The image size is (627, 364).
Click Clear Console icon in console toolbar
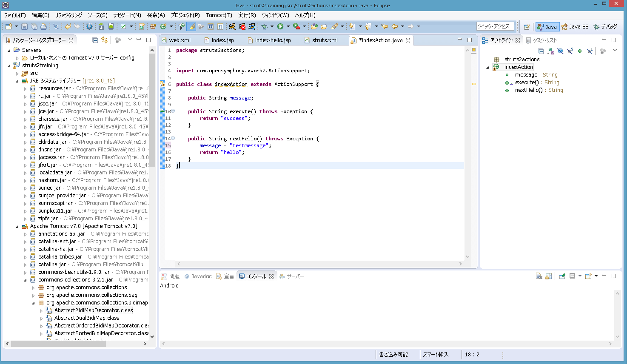pyautogui.click(x=539, y=276)
